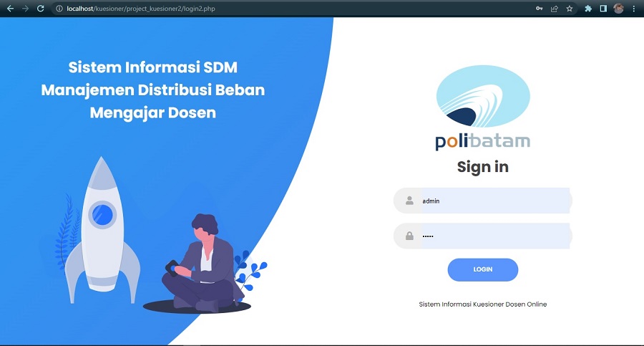Click the browser back arrow
The image size is (644, 346).
10,8
